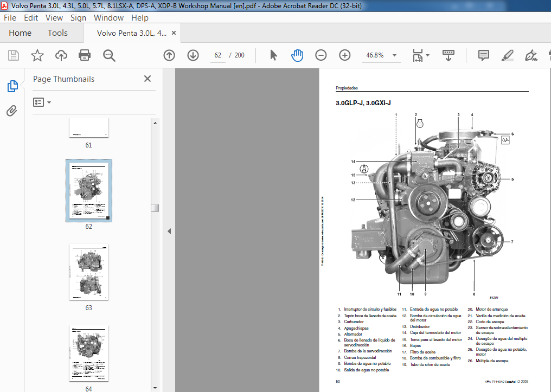This screenshot has width=551, height=392.
Task: Select page 61 thumbnail
Action: [x=89, y=128]
